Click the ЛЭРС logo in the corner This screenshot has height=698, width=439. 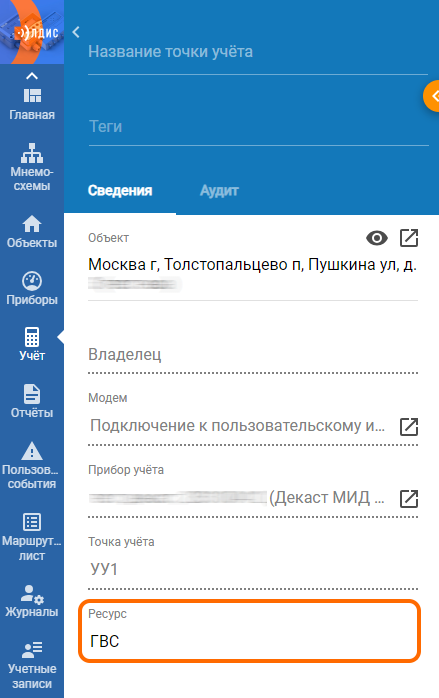click(32, 32)
